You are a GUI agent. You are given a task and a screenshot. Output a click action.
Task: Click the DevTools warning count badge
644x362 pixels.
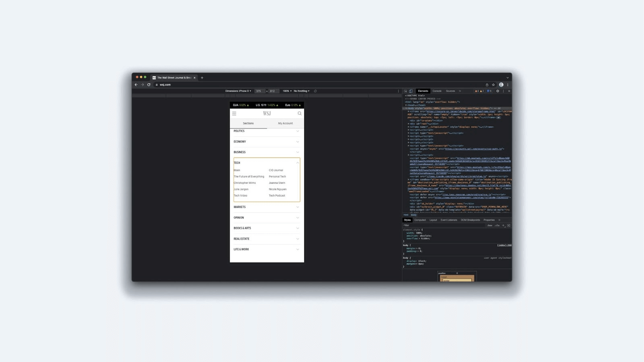coord(482,91)
